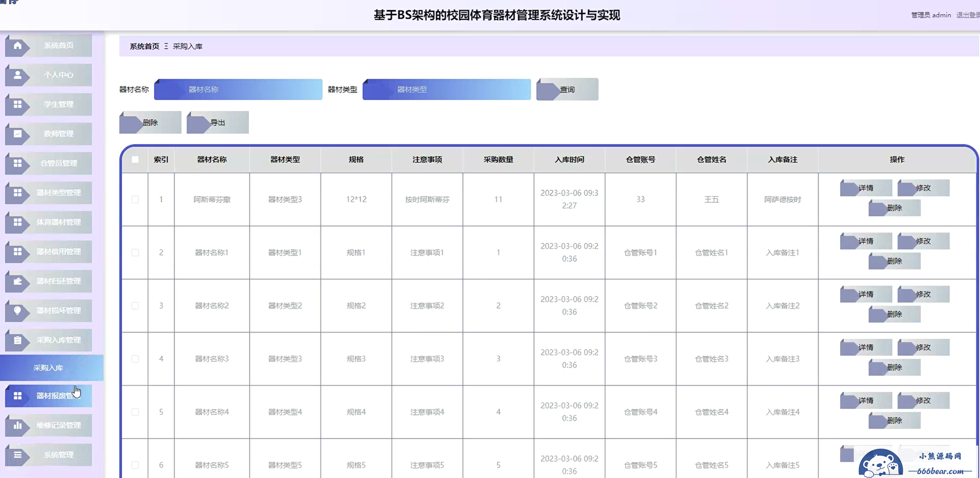Click the 器材类型 search input
This screenshot has width=980, height=478.
[447, 89]
